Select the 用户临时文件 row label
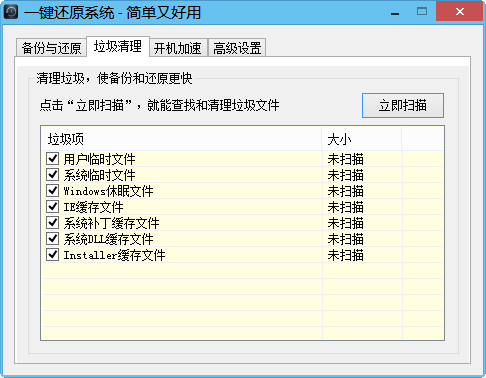The width and height of the screenshot is (486, 378). pyautogui.click(x=99, y=159)
